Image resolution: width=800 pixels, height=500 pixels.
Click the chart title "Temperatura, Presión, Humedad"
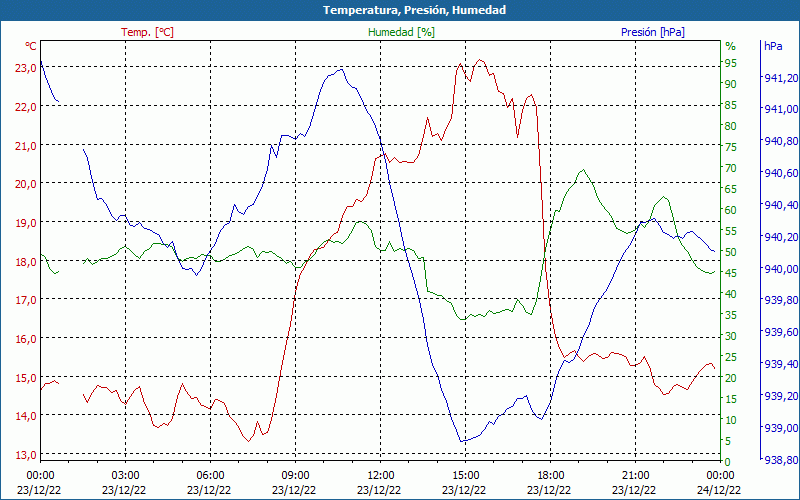[414, 10]
